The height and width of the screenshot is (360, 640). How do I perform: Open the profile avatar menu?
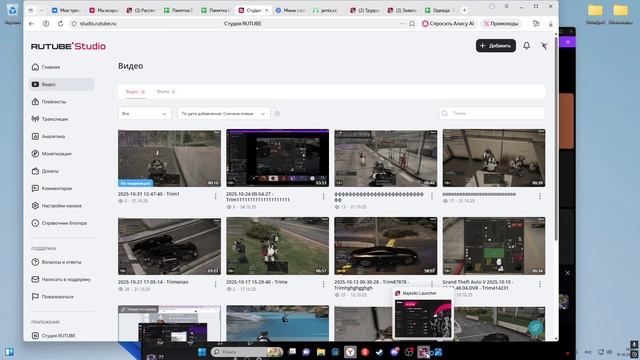tap(544, 46)
